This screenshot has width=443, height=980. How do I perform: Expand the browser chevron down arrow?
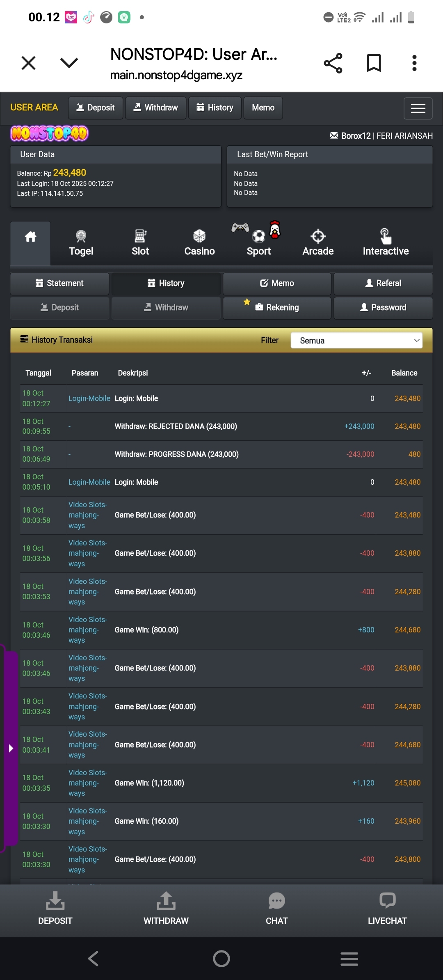(x=69, y=63)
